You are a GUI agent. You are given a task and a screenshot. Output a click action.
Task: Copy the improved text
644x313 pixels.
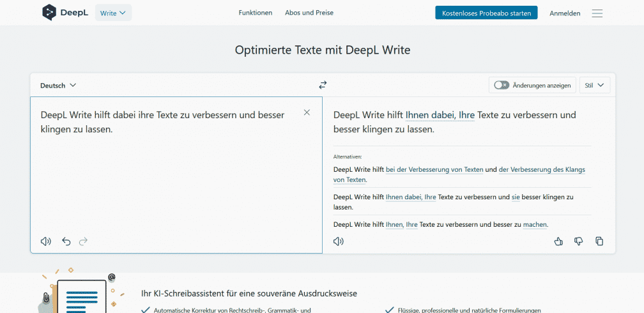[x=599, y=241]
